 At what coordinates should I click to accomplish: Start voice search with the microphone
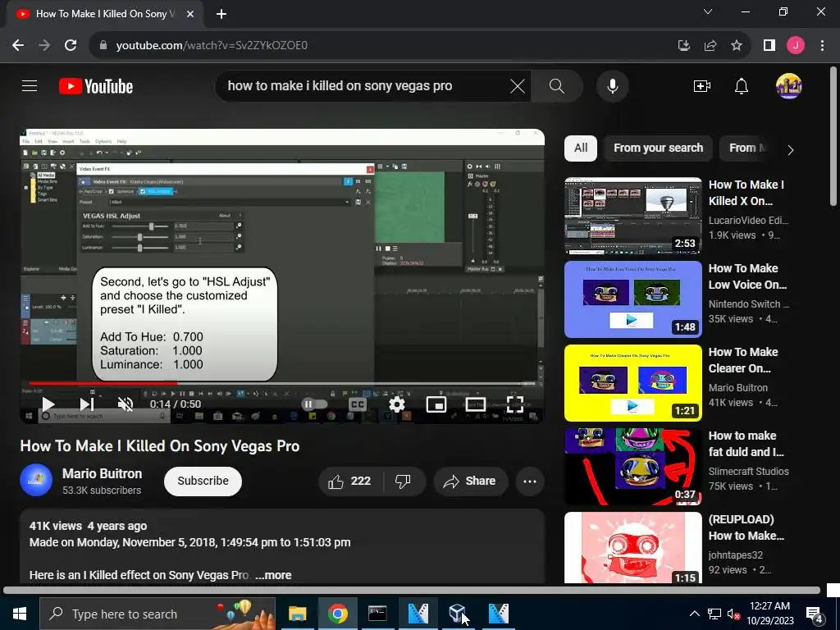[612, 85]
